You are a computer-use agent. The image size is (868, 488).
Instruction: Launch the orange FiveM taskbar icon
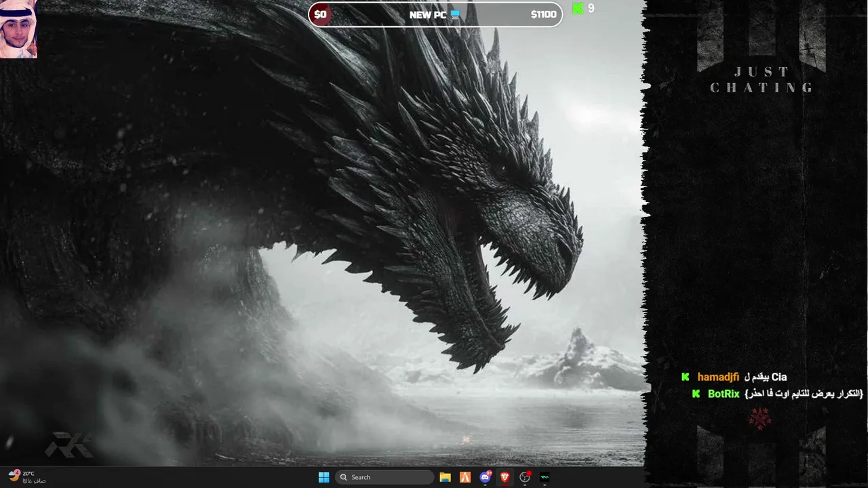click(x=465, y=477)
